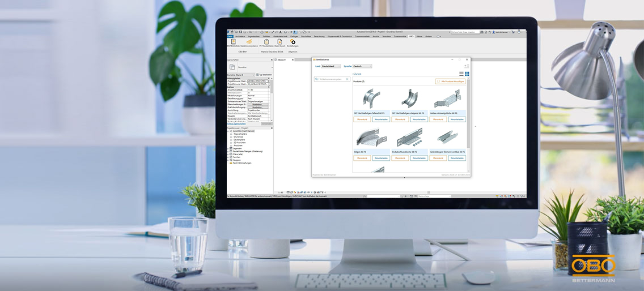Select the Beschriften ribbon tab
This screenshot has height=291, width=644.
click(x=306, y=36)
